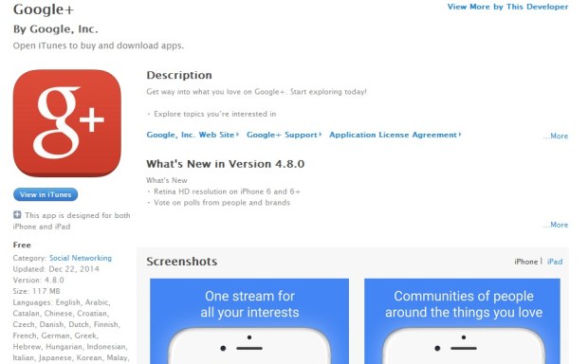Image resolution: width=588 pixels, height=364 pixels.
Task: Click 'Version: 4.8.0' in sidebar
Action: pos(39,280)
